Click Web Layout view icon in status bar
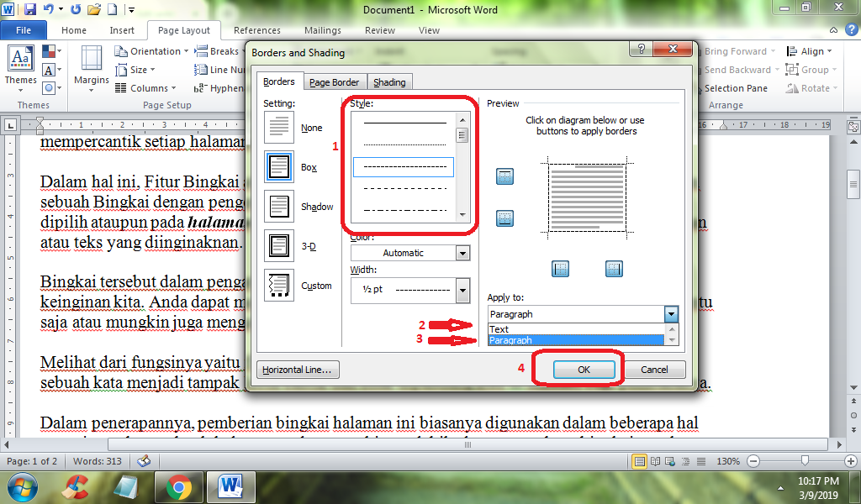The width and height of the screenshot is (861, 504). [x=670, y=461]
